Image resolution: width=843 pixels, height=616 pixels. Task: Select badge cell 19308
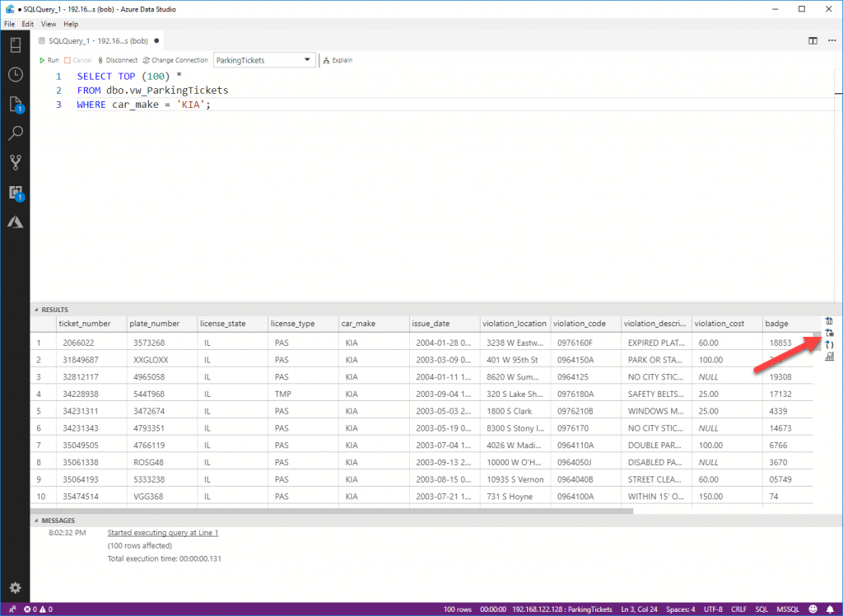(x=788, y=377)
